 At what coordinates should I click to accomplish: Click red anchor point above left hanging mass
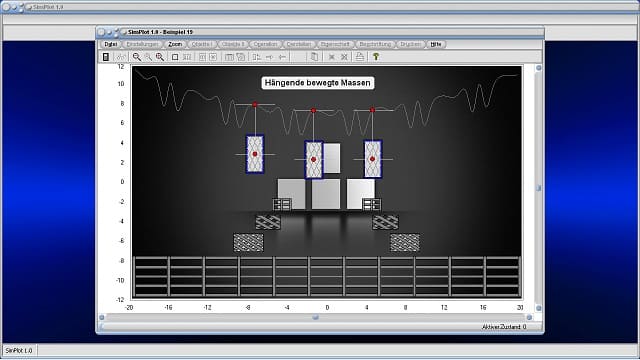click(255, 104)
